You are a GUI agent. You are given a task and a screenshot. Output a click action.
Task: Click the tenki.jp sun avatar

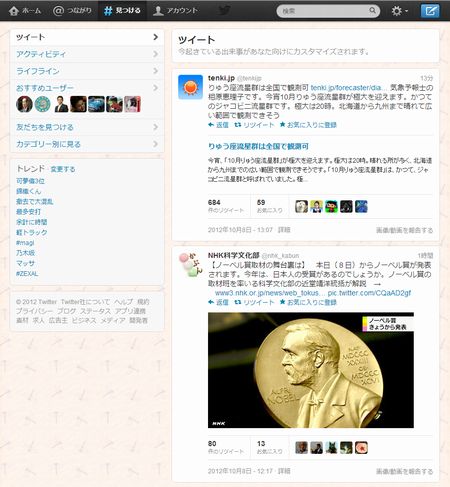point(190,87)
